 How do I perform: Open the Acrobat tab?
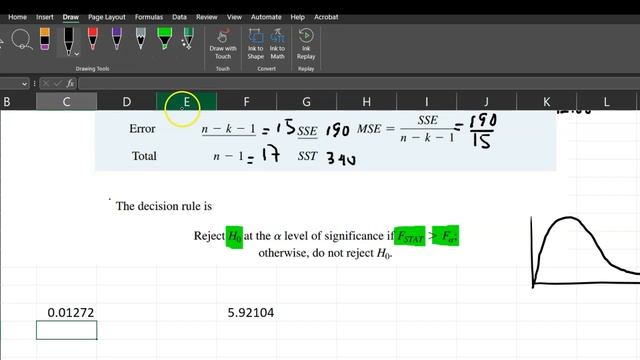point(326,17)
